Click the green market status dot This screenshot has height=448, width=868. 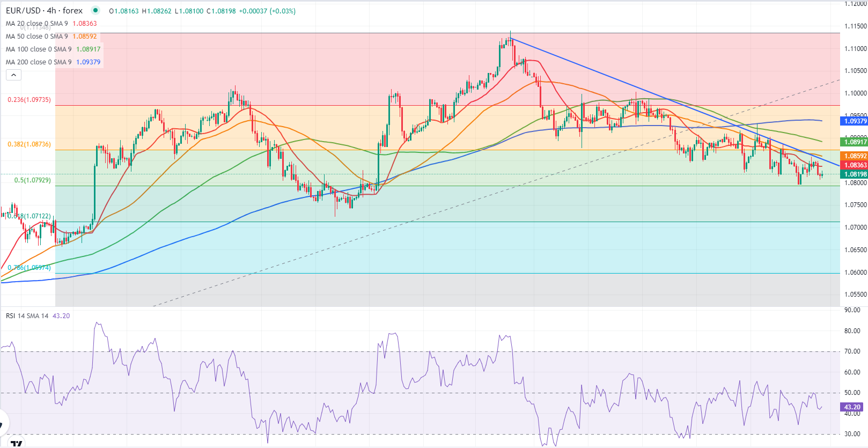95,10
